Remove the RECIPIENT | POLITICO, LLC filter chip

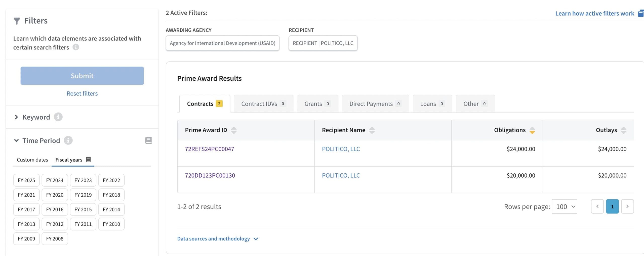[323, 43]
